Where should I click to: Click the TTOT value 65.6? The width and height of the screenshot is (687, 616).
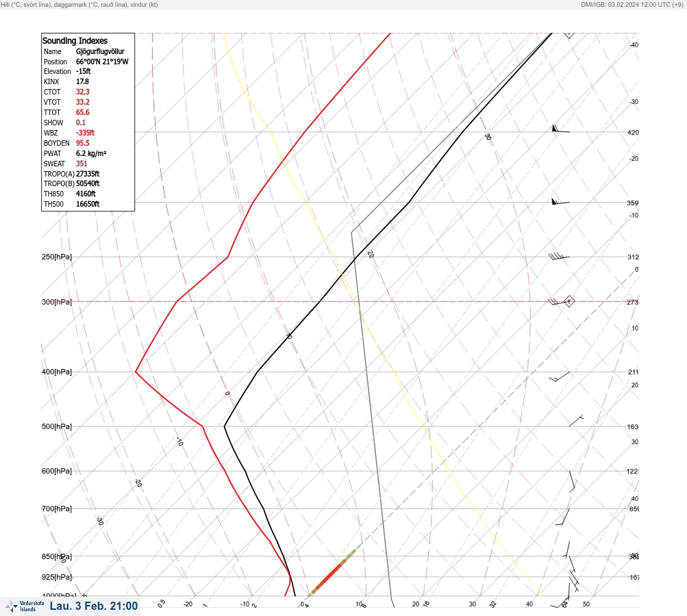(83, 112)
